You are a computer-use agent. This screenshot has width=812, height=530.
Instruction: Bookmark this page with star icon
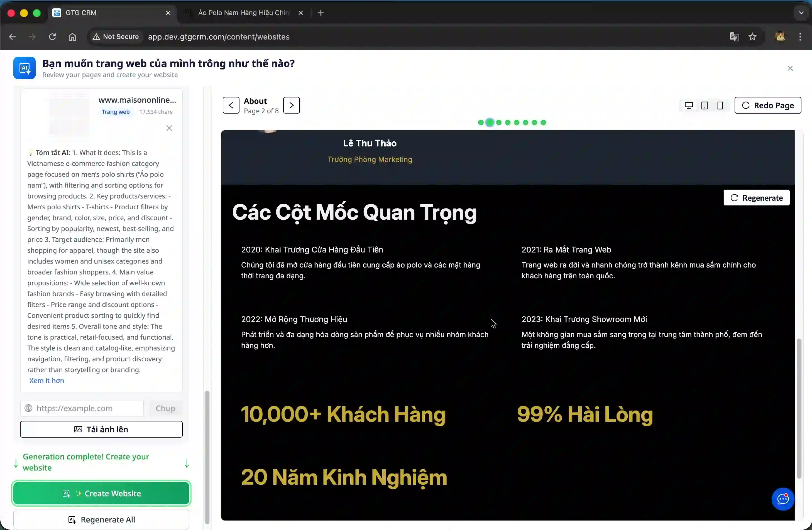pyautogui.click(x=752, y=37)
